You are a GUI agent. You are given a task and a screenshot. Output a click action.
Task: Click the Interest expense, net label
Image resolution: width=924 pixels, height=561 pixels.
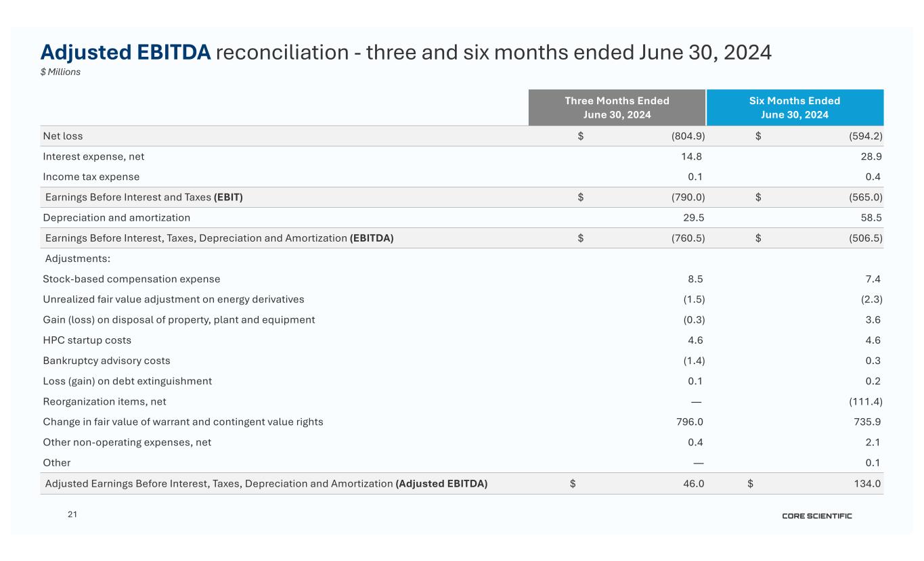pos(93,156)
